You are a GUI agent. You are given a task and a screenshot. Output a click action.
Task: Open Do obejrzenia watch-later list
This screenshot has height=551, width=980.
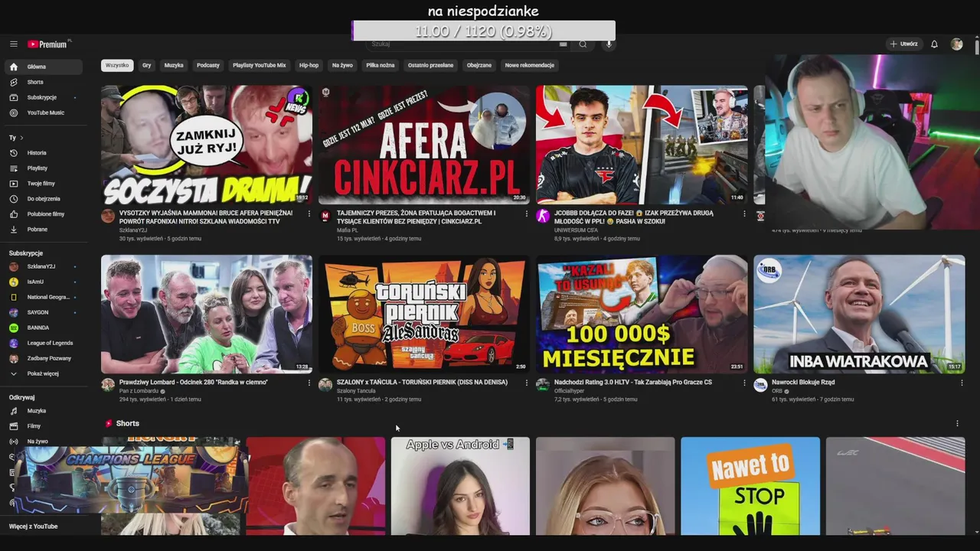(x=44, y=199)
